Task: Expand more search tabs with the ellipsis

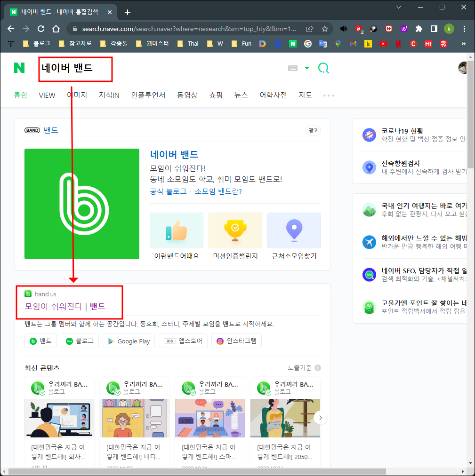Action: coord(328,95)
